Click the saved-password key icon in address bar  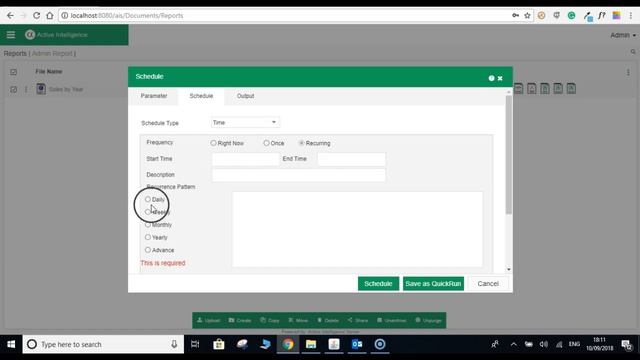[x=516, y=16]
